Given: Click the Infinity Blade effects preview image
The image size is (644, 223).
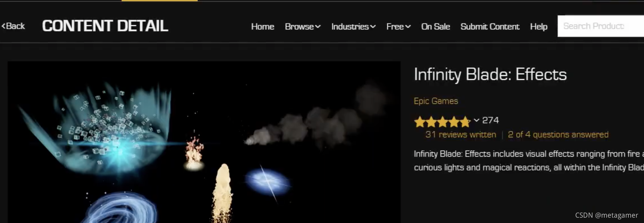Looking at the screenshot, I should click(x=204, y=142).
